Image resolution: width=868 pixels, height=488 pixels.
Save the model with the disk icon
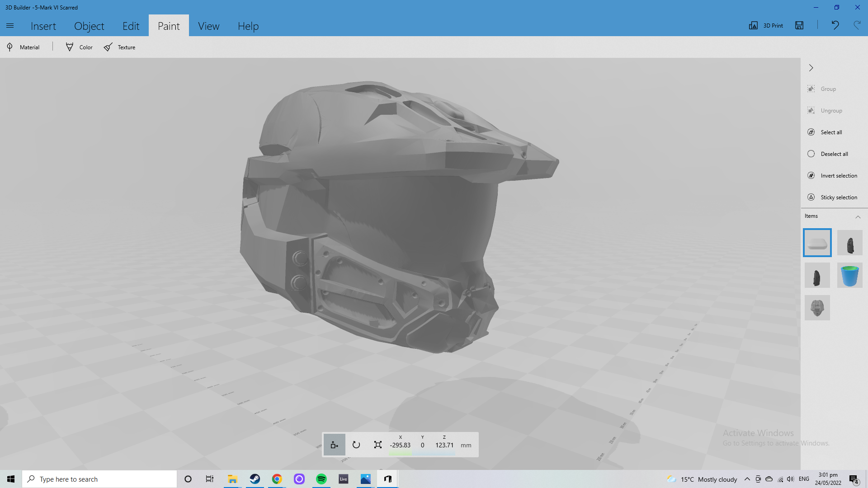coord(799,25)
